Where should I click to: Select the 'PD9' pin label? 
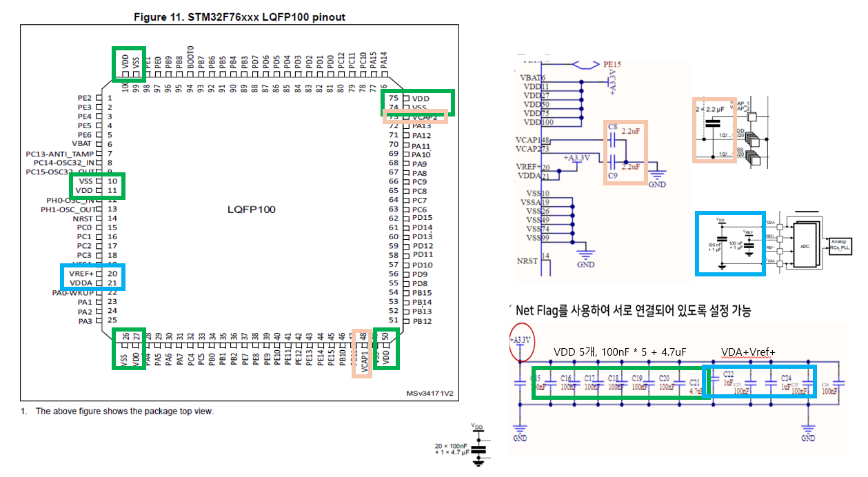(x=419, y=274)
